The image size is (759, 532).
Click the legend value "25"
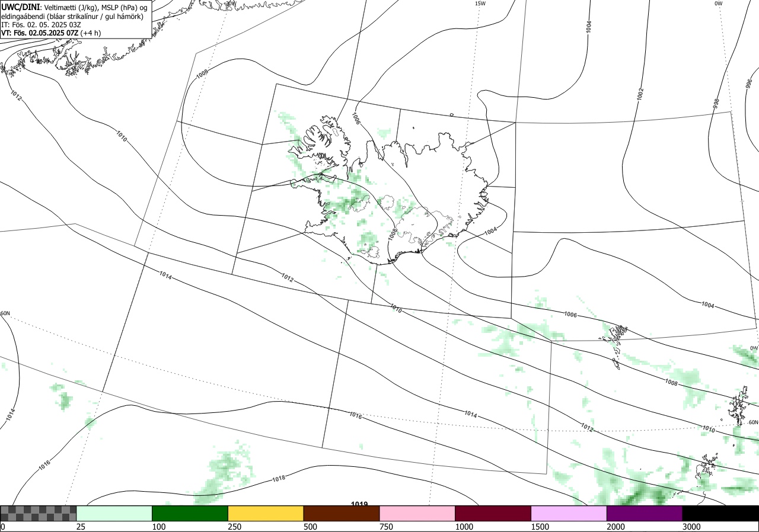pos(81,527)
